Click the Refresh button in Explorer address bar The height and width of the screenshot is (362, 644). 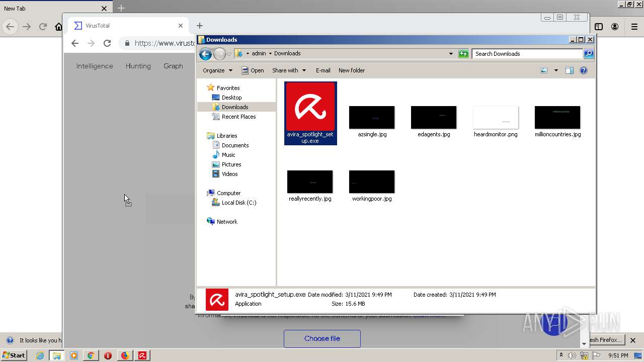(463, 54)
